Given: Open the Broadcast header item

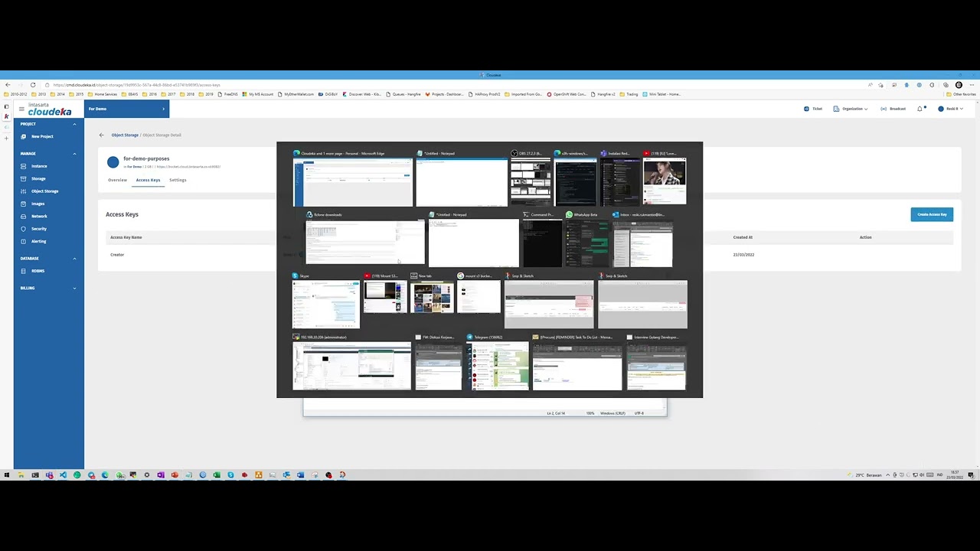Looking at the screenshot, I should [x=893, y=109].
